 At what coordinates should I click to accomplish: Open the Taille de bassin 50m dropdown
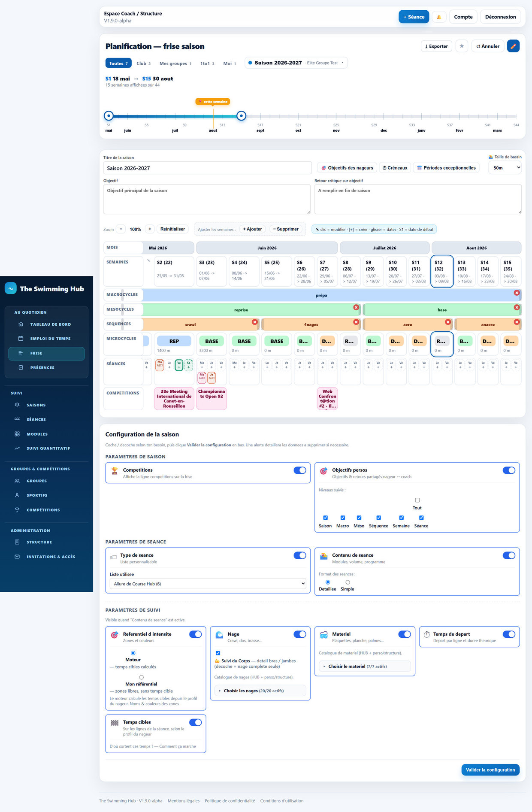[x=505, y=168]
